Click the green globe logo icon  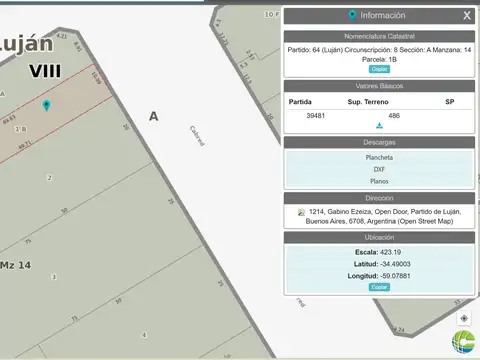click(x=464, y=341)
